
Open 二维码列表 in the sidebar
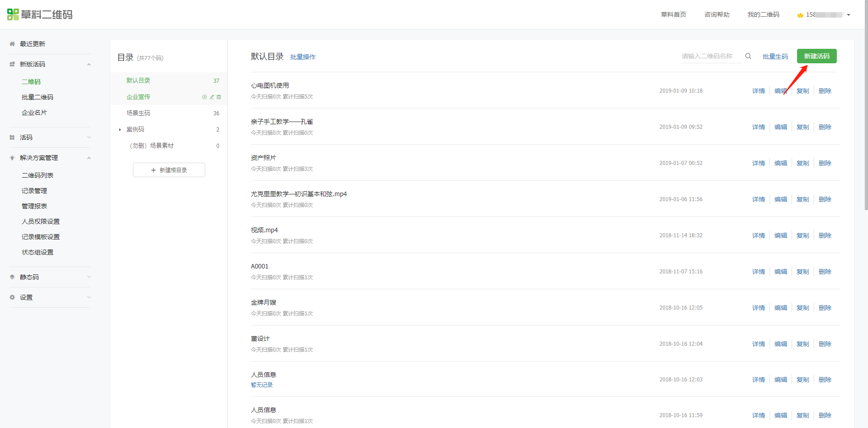38,175
